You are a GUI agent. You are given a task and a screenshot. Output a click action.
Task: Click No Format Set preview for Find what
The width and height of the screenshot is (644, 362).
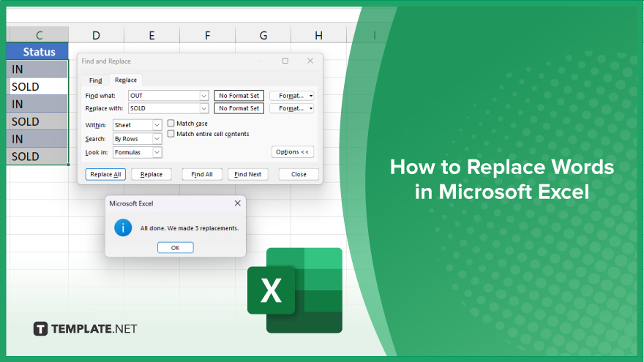point(239,96)
